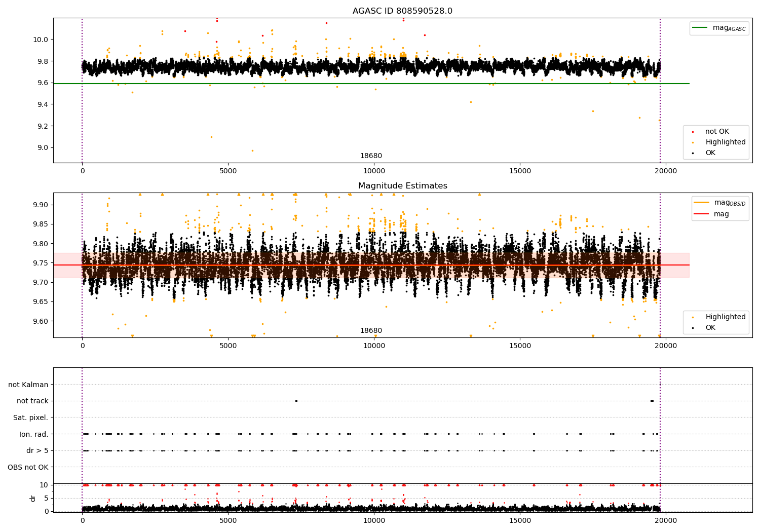Select 'Highlighted' legend entry in top plot
The height and width of the screenshot is (532, 760).
pos(725,142)
